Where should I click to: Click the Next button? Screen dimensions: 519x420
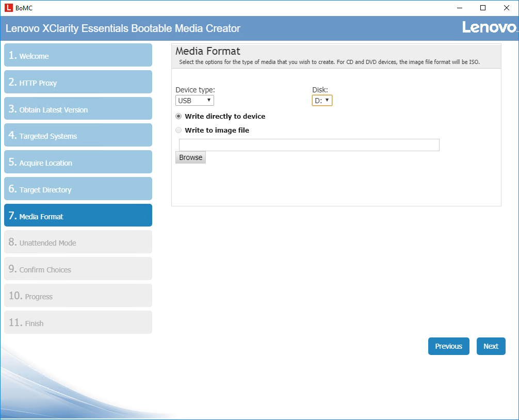point(491,346)
